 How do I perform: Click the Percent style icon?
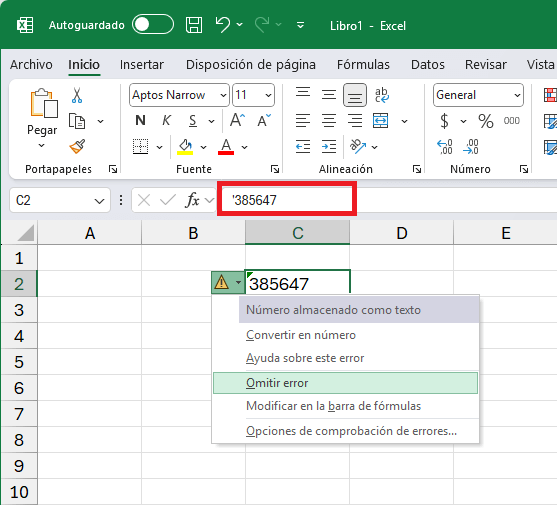pos(486,121)
